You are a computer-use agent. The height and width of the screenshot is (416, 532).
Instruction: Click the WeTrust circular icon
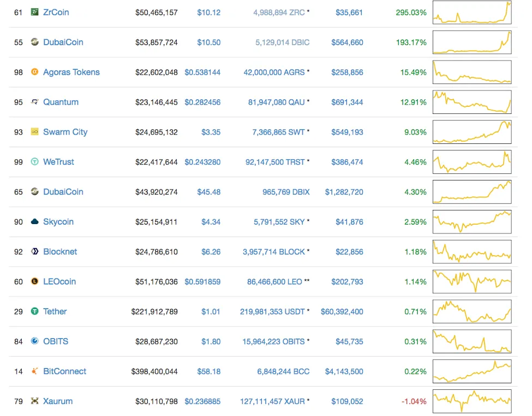pos(34,162)
